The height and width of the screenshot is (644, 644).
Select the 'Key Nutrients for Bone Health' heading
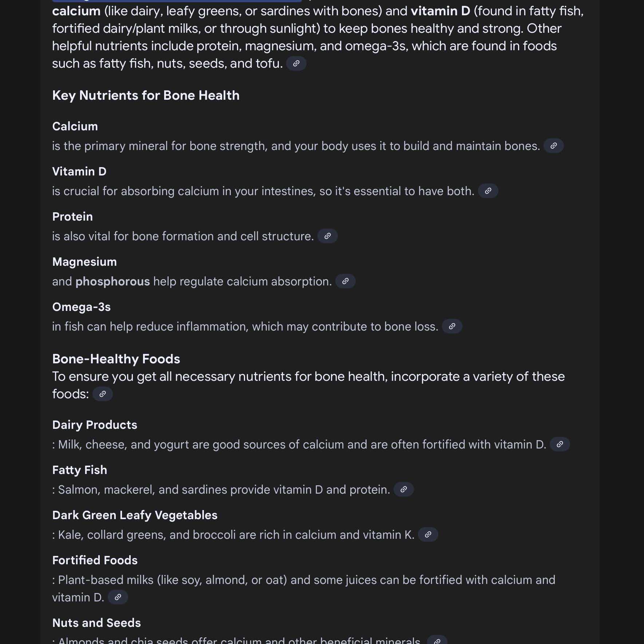(x=146, y=95)
